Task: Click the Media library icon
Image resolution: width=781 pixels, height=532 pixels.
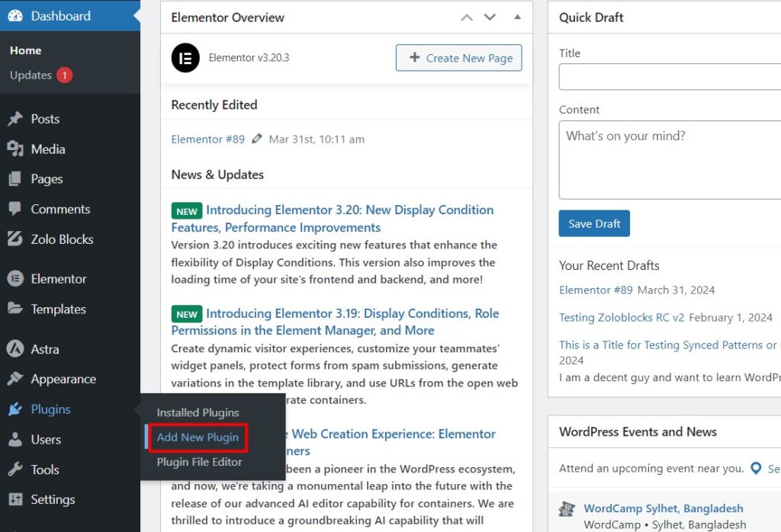Action: click(x=15, y=149)
